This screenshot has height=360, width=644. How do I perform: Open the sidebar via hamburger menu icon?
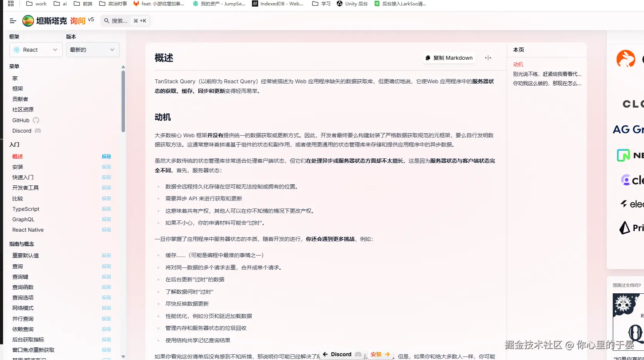tap(13, 21)
